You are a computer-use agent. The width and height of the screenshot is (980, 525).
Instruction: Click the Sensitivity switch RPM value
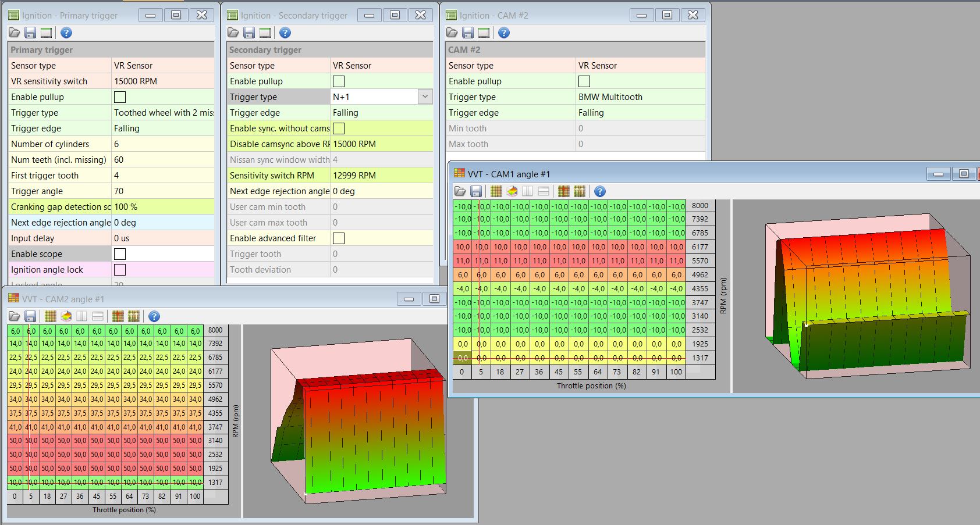[x=381, y=176]
